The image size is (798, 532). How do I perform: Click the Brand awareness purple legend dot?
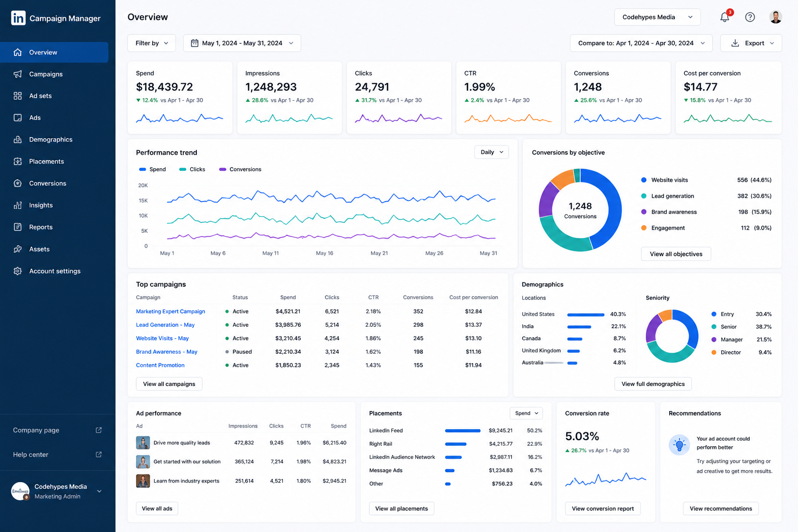[x=644, y=212]
